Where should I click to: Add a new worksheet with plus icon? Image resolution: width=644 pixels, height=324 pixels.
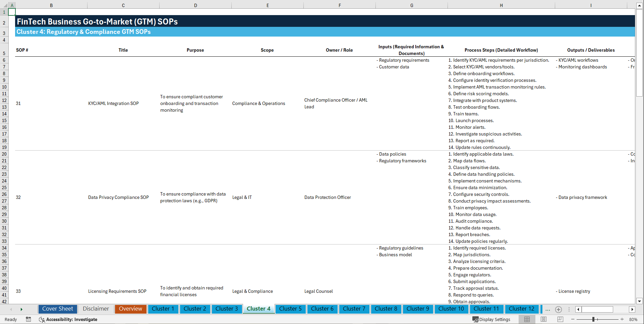tap(559, 309)
